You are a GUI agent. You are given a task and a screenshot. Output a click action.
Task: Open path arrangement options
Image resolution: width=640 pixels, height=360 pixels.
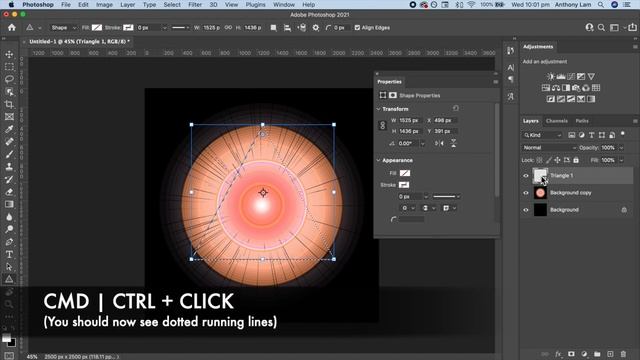[302, 28]
